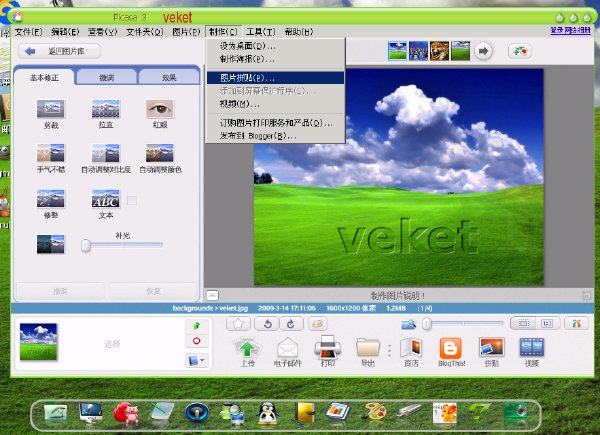Choose 发布到 Blogger(B) entry

(275, 136)
